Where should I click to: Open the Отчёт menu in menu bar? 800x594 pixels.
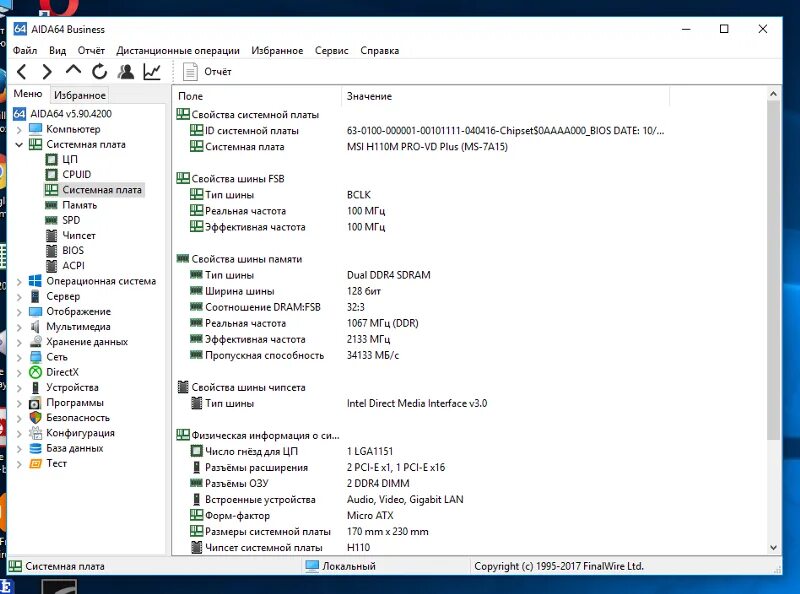pyautogui.click(x=91, y=51)
